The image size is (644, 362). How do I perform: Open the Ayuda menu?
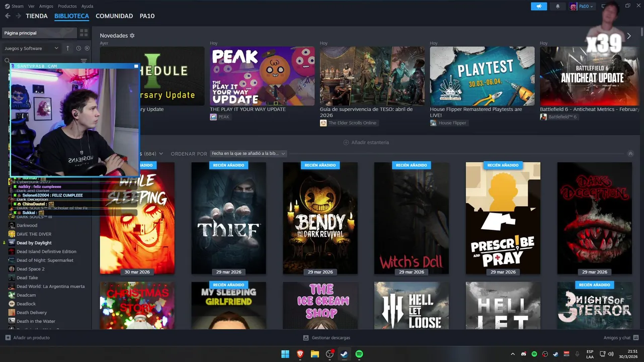pyautogui.click(x=87, y=6)
